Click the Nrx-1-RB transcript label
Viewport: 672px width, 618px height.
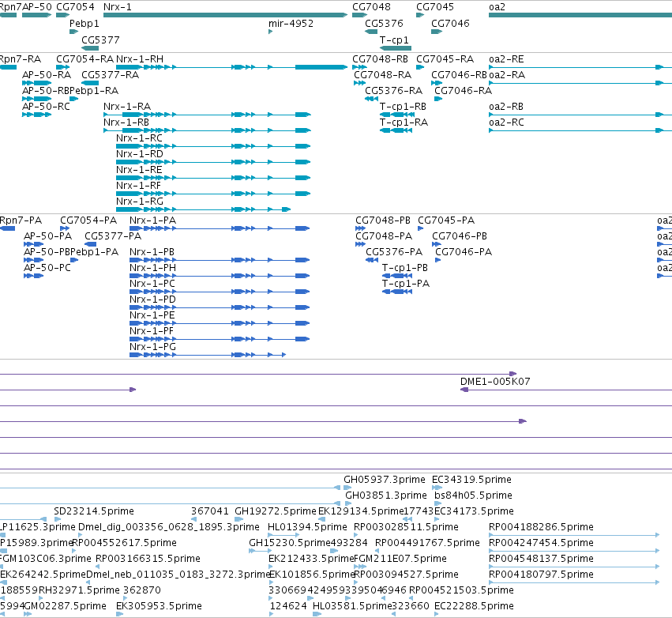pyautogui.click(x=126, y=122)
